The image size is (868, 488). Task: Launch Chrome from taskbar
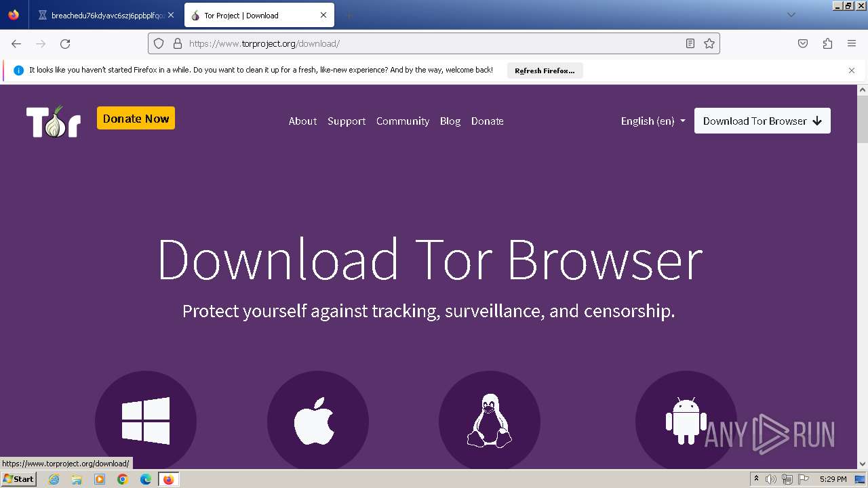coord(123,479)
